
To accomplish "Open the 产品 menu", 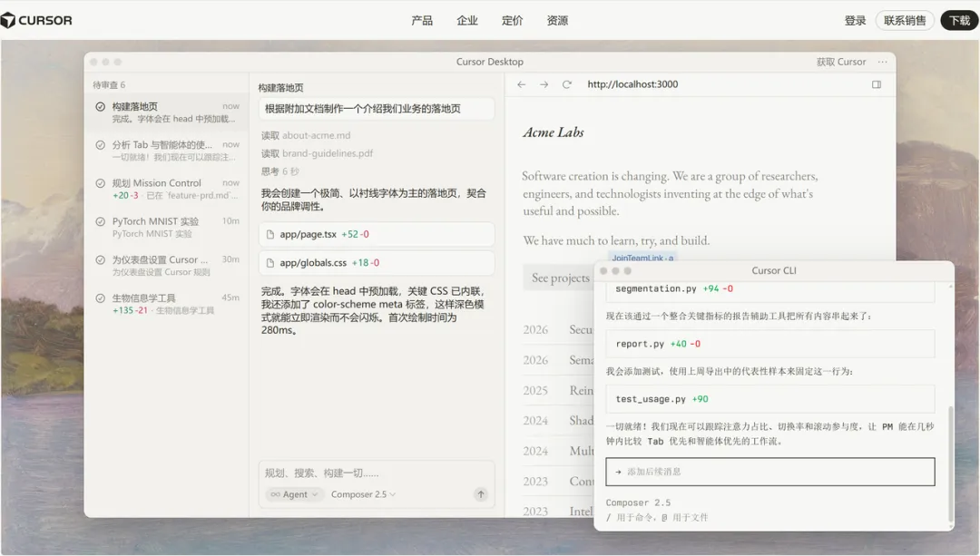I will click(422, 21).
